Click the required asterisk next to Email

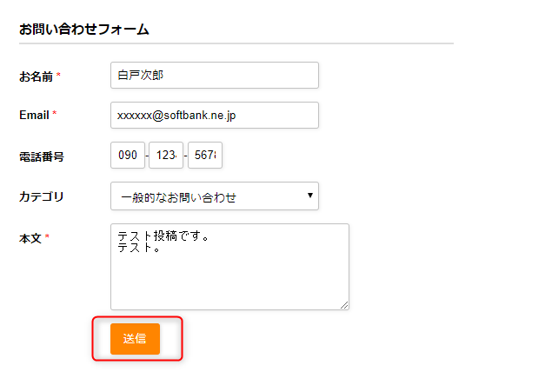(x=55, y=115)
